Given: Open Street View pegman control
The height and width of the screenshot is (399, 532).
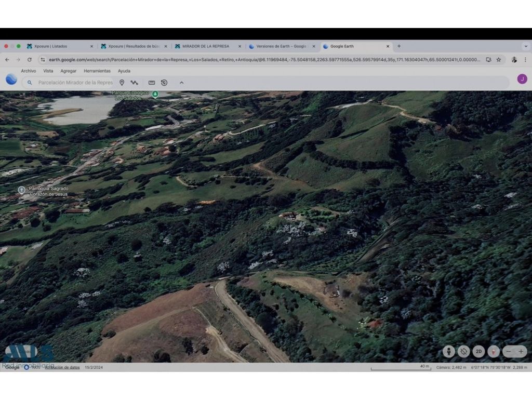Looking at the screenshot, I should (x=449, y=352).
